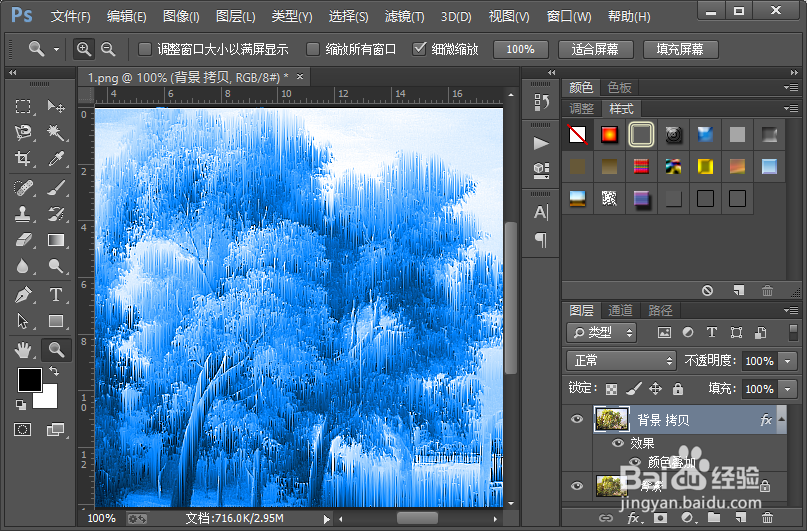Uncheck the scrubby zoom checkbox
Image resolution: width=807 pixels, height=531 pixels.
pos(419,49)
